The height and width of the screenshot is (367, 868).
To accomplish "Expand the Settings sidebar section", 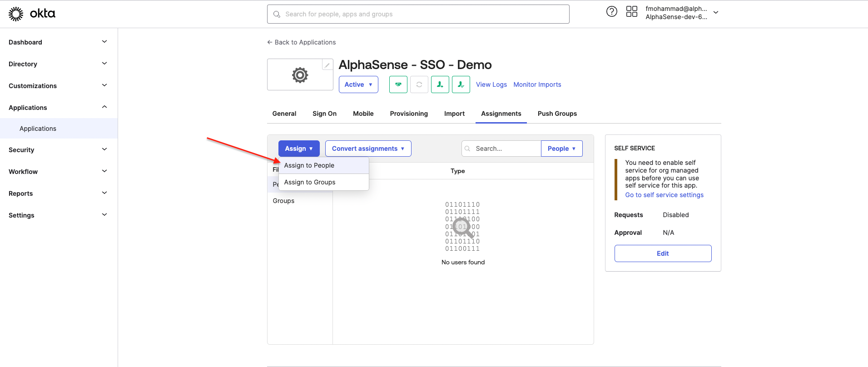I will 59,215.
